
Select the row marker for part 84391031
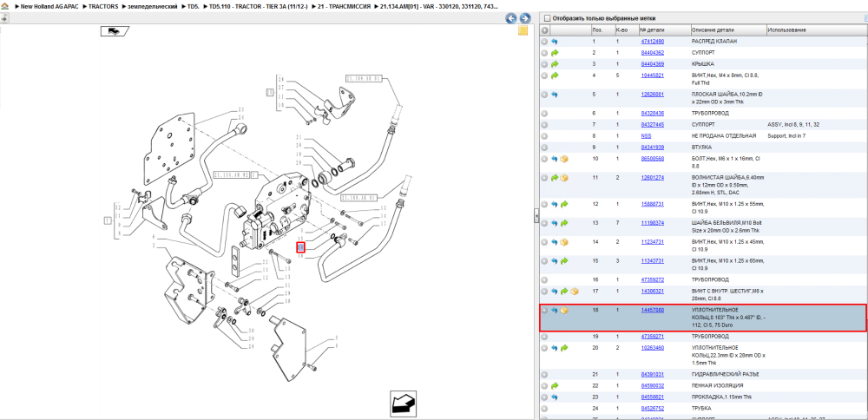(x=545, y=375)
